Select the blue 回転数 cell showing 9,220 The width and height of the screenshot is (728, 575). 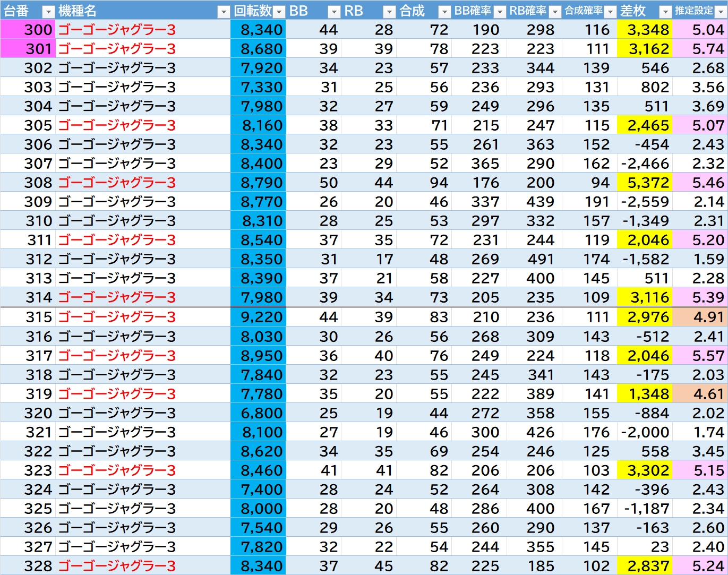pos(258,317)
